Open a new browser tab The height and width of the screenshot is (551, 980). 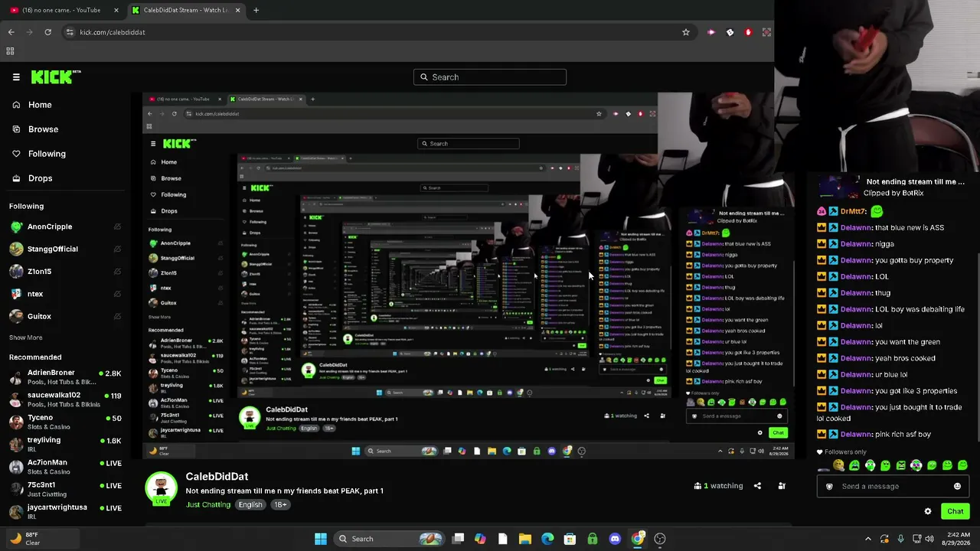(256, 10)
